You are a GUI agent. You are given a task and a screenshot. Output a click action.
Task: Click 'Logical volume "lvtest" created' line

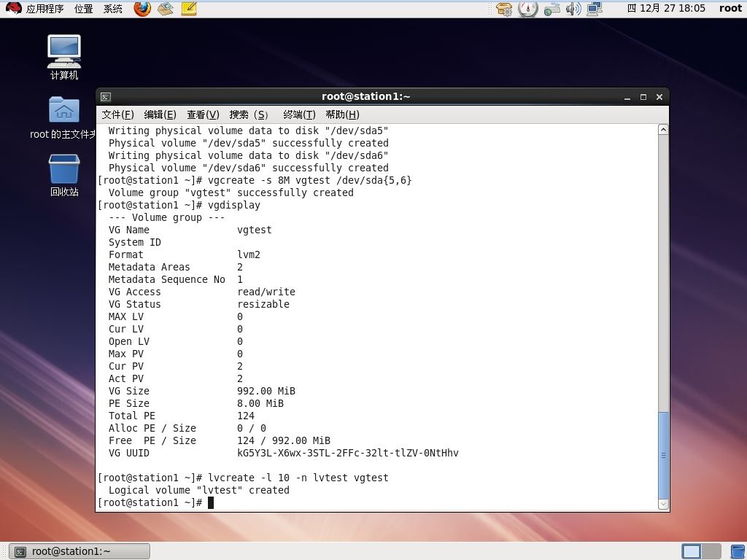coord(198,491)
